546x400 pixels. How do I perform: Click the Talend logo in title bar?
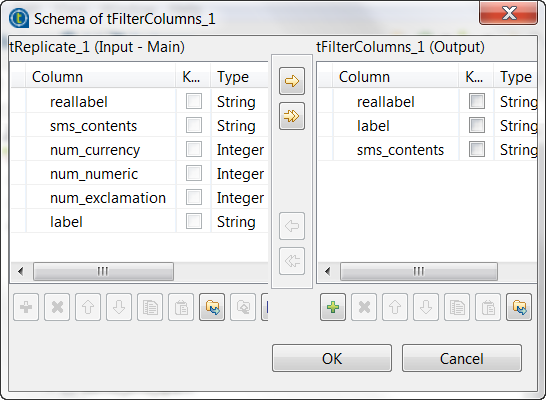click(19, 18)
